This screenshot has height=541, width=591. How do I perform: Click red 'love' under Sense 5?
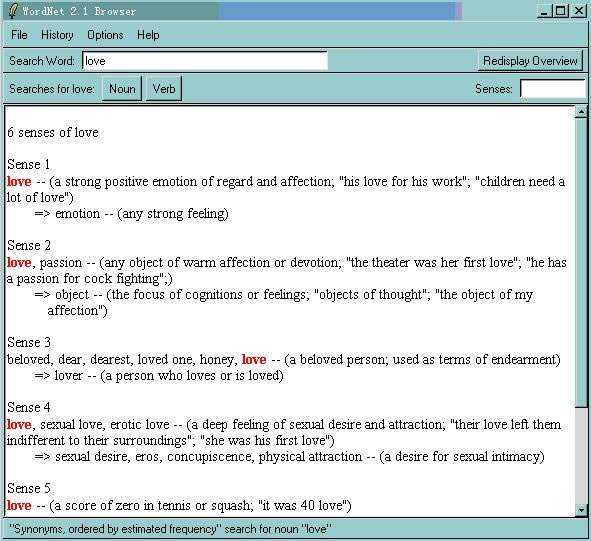(x=19, y=506)
